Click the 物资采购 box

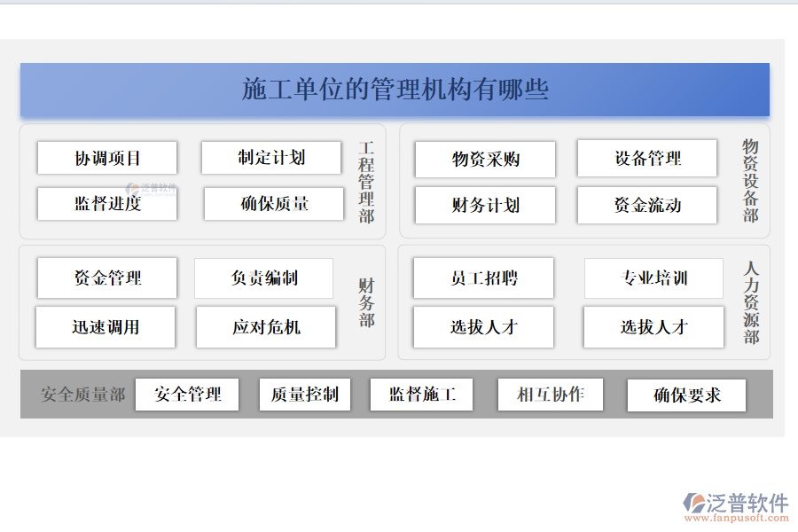click(x=484, y=160)
